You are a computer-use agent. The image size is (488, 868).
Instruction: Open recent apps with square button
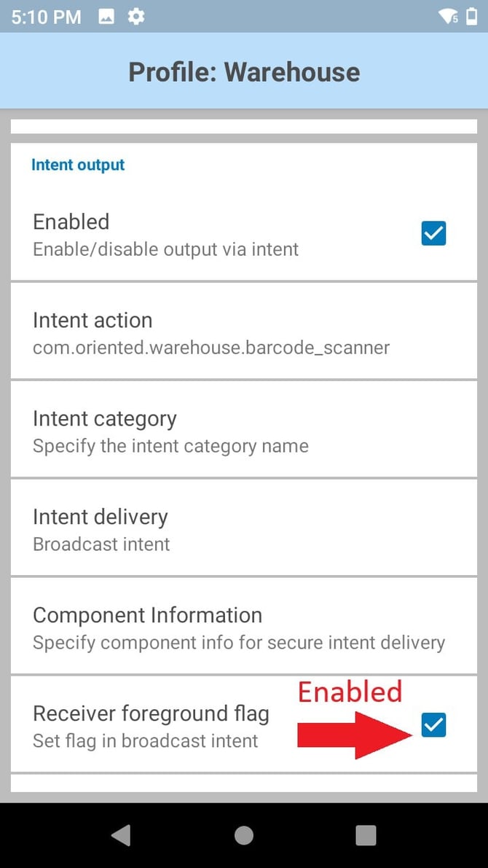click(x=366, y=835)
